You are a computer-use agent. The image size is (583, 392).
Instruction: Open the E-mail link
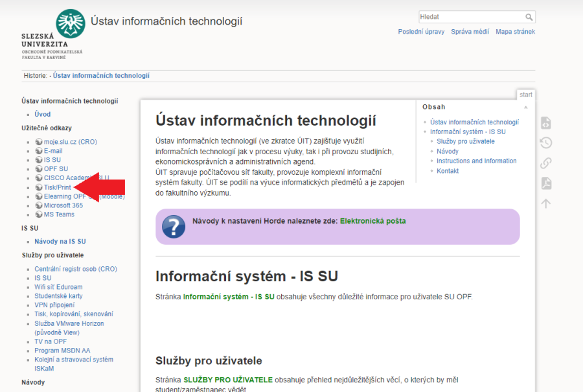[53, 150]
